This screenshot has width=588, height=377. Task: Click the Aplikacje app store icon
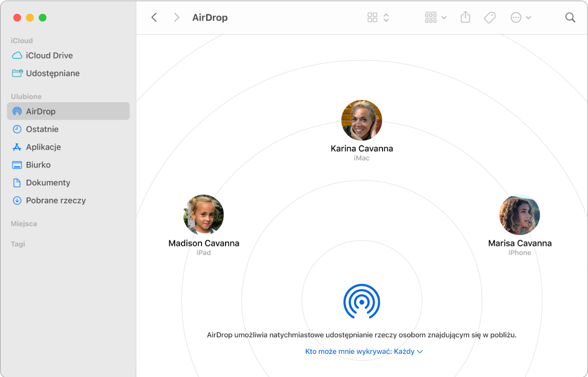click(x=17, y=147)
